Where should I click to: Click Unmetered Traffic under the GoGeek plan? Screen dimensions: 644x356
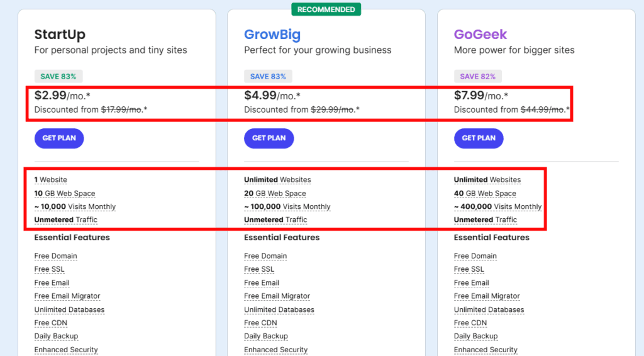tap(486, 220)
